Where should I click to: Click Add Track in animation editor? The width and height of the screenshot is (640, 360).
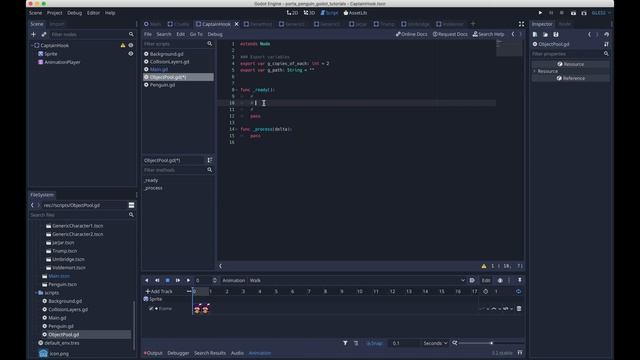click(159, 291)
